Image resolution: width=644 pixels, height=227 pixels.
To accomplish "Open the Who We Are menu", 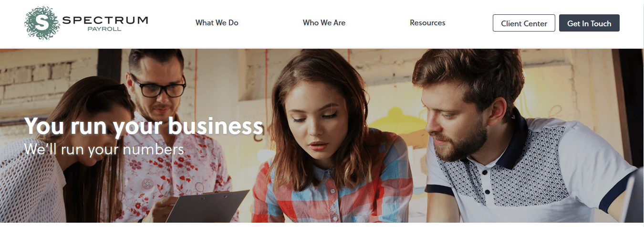I will (324, 22).
